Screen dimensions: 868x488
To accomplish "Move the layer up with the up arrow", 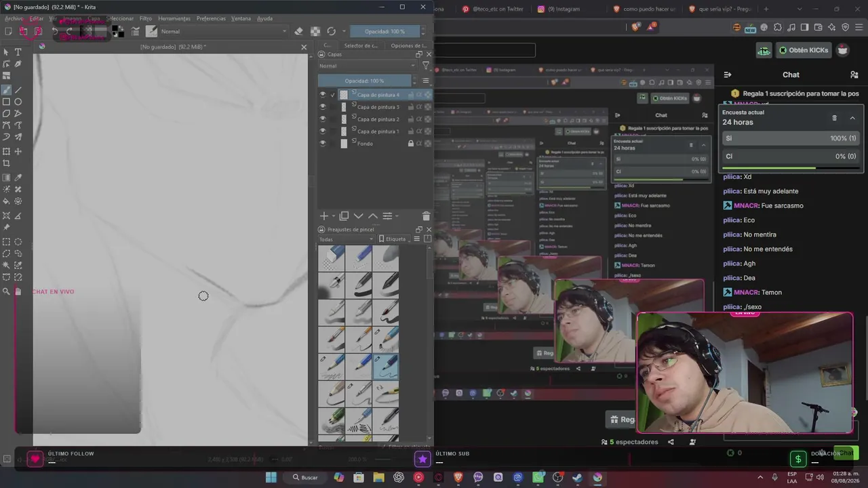I will pos(373,216).
